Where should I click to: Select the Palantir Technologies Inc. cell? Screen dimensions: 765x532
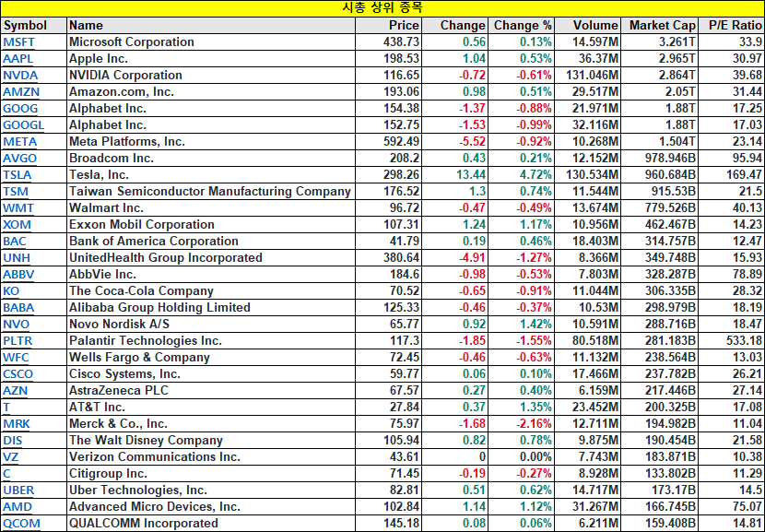[211, 340]
